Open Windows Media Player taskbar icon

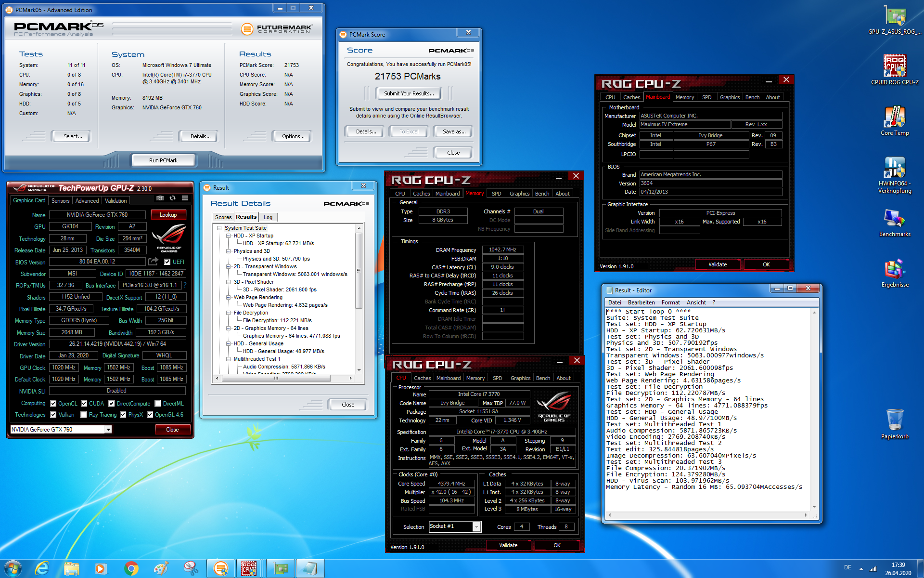click(x=101, y=568)
